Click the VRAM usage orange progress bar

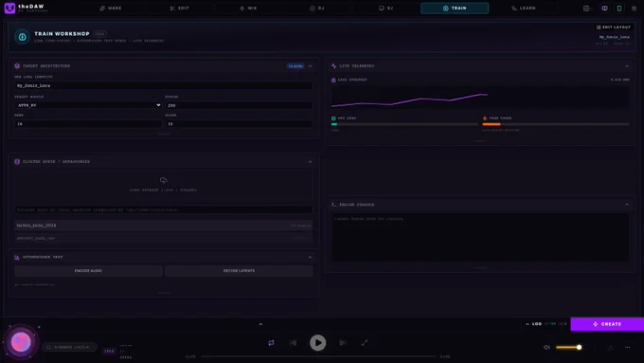pos(556,124)
